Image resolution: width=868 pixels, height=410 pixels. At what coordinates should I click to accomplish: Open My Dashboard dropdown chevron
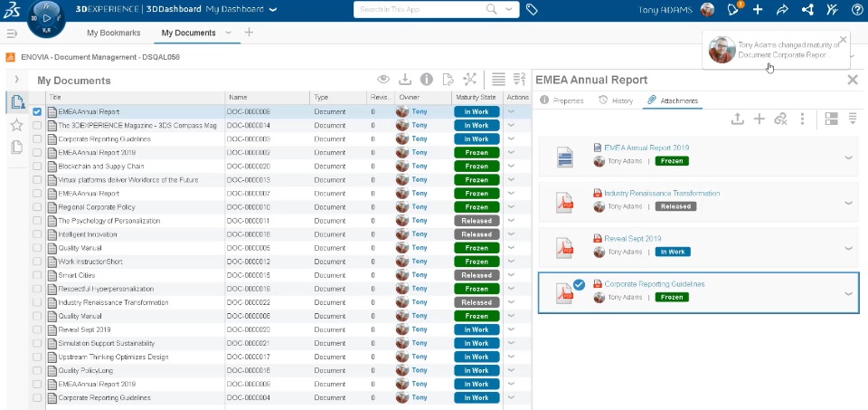[272, 10]
